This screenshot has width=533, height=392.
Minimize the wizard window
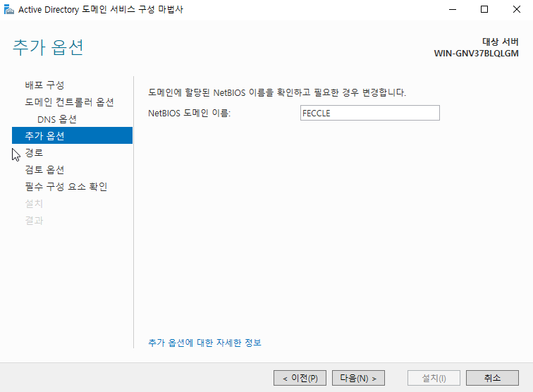coord(453,10)
